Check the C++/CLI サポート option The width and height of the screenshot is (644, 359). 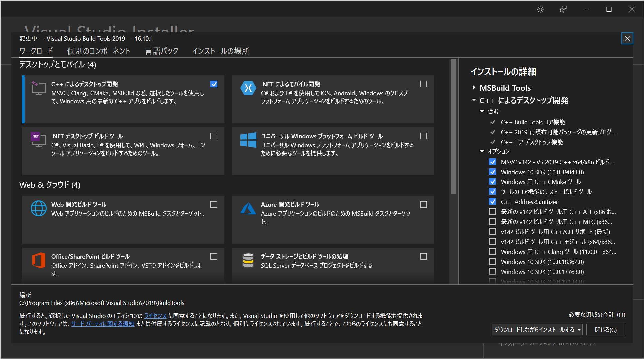click(493, 231)
